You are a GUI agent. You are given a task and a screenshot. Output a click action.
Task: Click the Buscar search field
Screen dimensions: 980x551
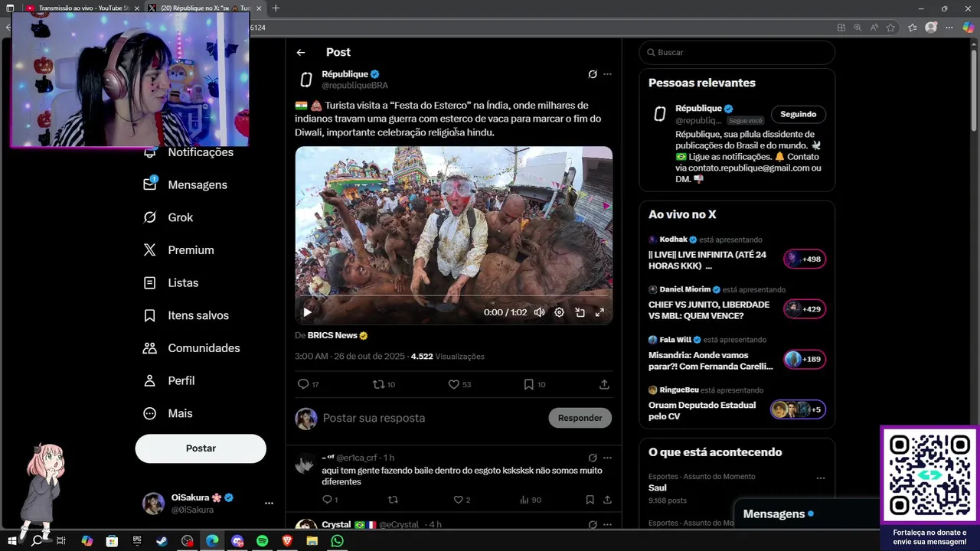tap(737, 52)
